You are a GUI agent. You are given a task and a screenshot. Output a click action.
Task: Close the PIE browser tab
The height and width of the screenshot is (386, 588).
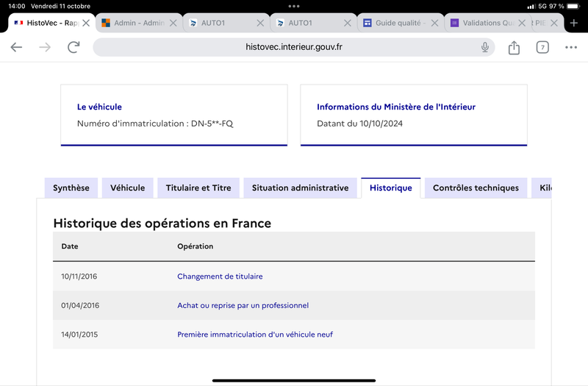tap(554, 24)
